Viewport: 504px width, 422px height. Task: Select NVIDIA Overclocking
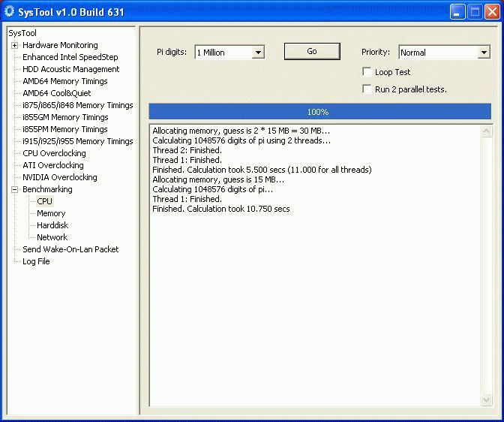pos(60,177)
